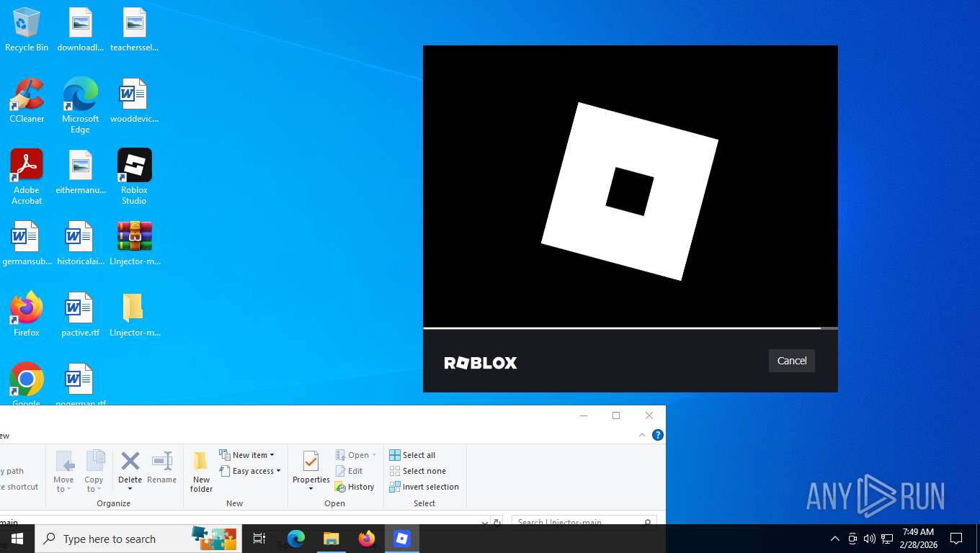
Task: Collapse the Explorer ribbon chevron
Action: [x=642, y=435]
